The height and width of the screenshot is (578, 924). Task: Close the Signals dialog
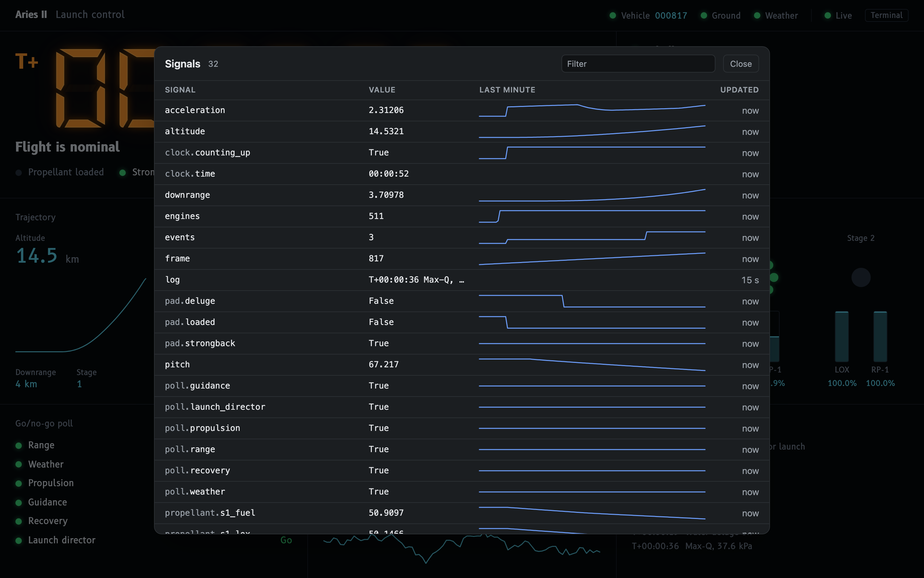(x=741, y=64)
